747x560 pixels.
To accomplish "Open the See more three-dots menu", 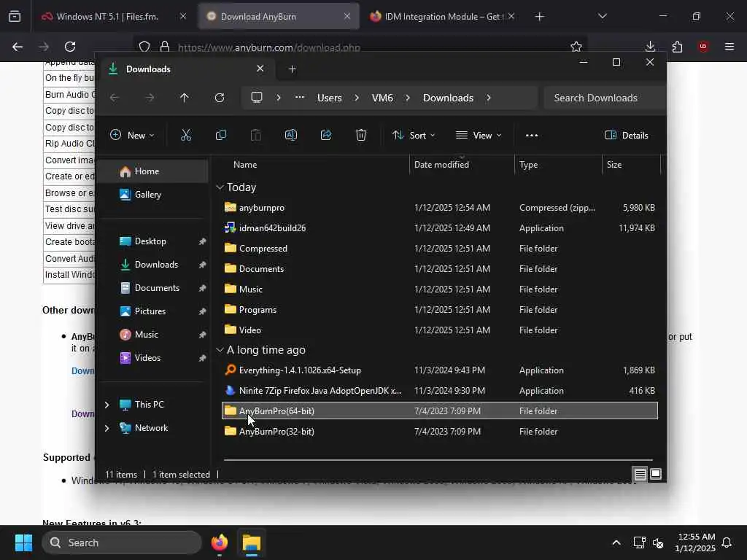I will (532, 135).
